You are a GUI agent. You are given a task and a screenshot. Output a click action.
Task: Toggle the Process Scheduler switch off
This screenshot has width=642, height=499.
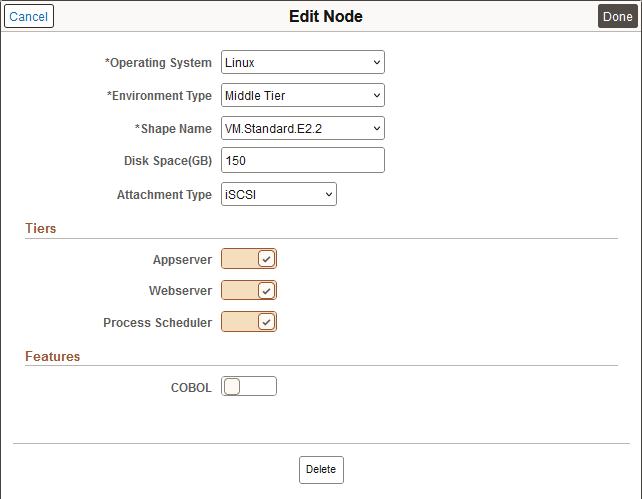point(249,322)
